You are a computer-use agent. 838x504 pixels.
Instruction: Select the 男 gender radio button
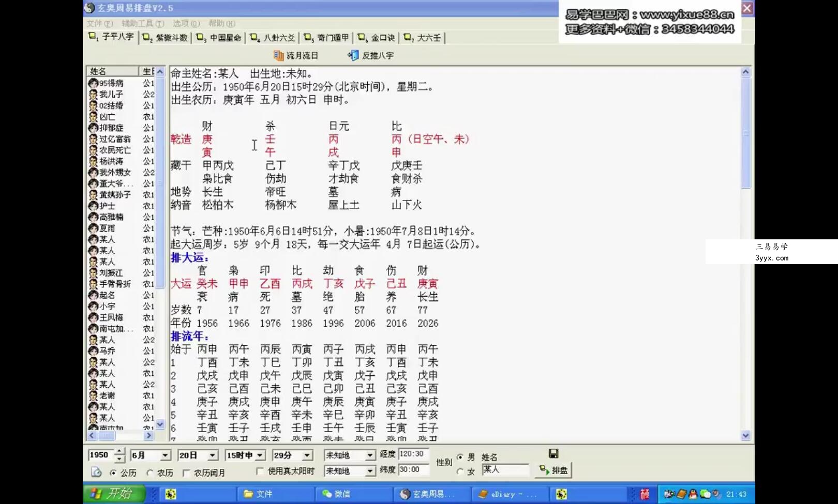pyautogui.click(x=460, y=457)
